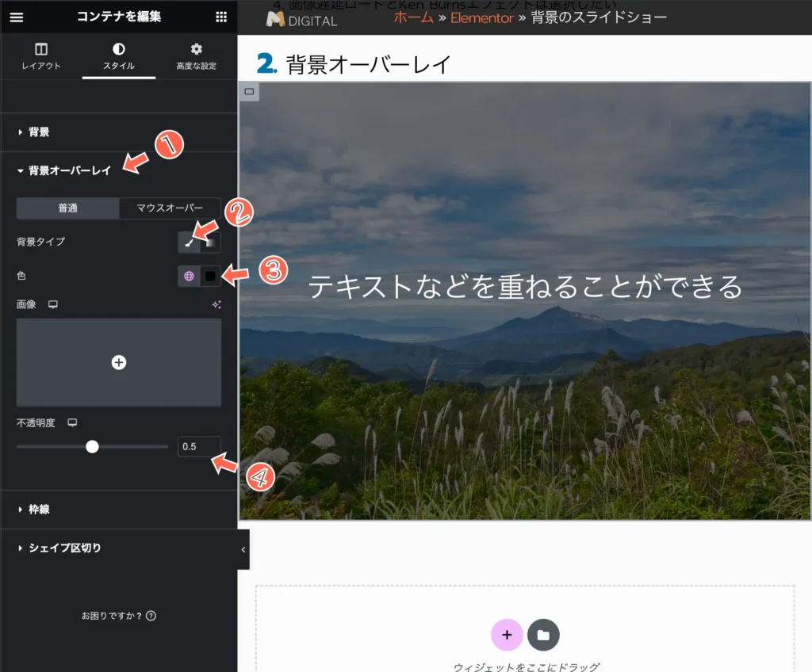
Task: Click the お困りですか？ help link
Action: [118, 616]
